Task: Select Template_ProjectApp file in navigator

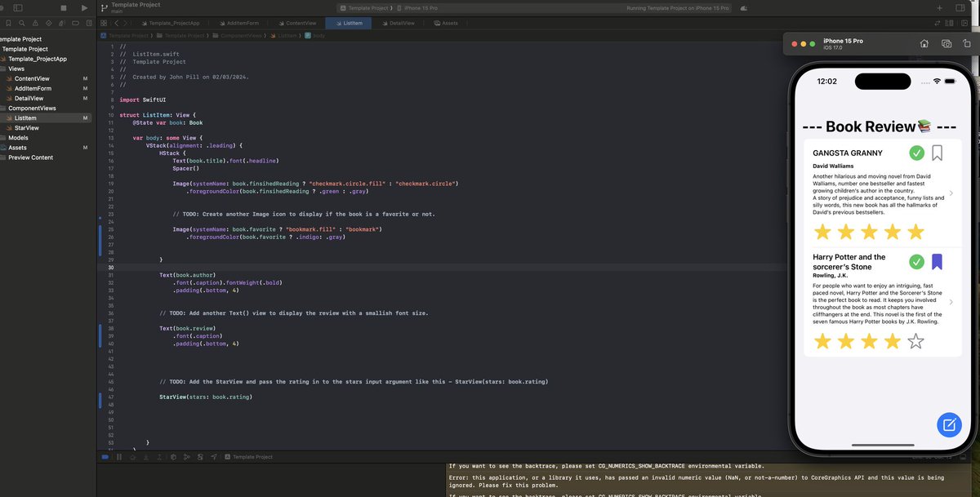Action: (x=37, y=59)
